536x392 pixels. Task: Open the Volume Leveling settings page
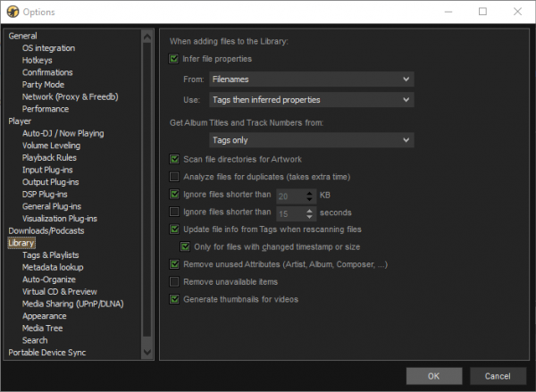[x=51, y=146]
